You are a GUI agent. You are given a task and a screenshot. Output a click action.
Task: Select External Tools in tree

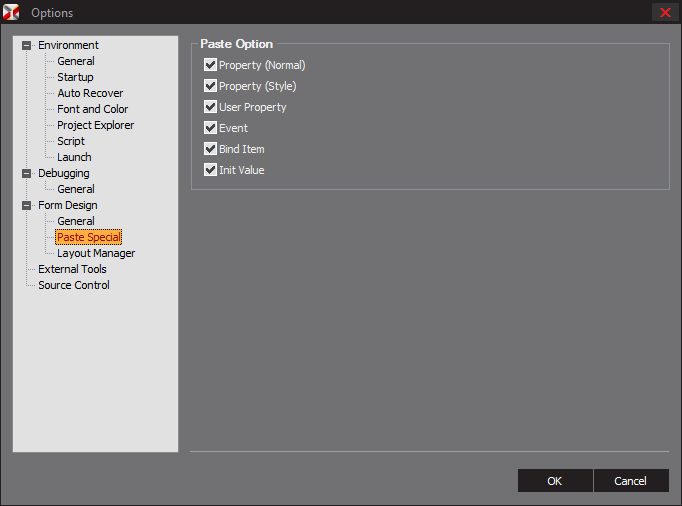pos(72,269)
